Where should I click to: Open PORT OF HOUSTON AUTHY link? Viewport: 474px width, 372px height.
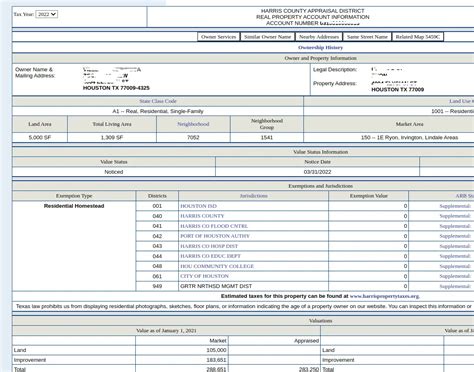point(215,236)
